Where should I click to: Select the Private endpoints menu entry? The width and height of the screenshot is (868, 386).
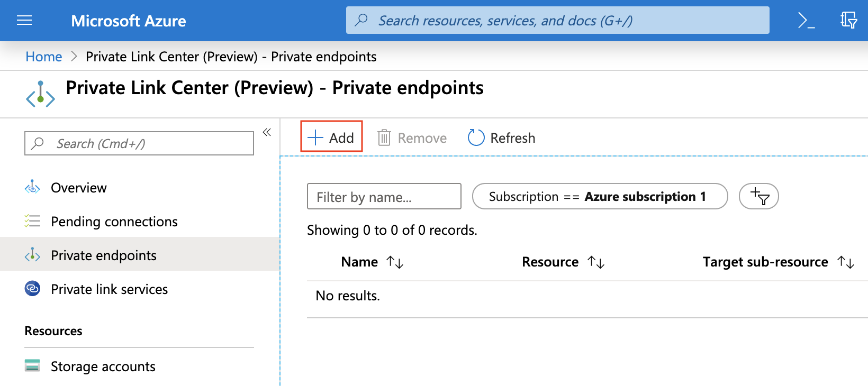point(104,255)
